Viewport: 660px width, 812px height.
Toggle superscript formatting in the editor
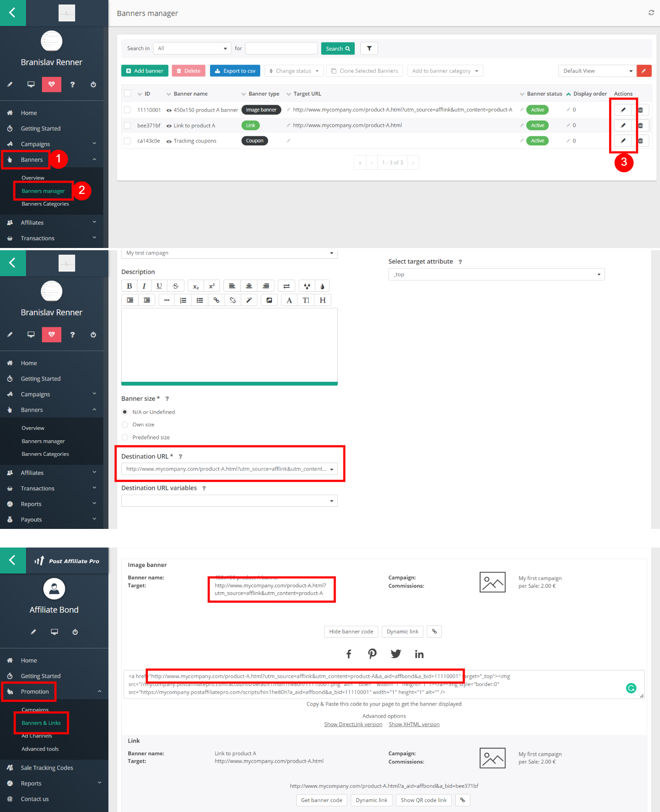[212, 286]
